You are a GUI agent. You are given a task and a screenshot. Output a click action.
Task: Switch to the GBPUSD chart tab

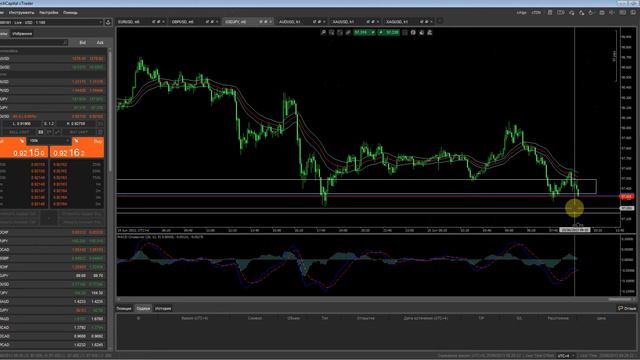coord(182,22)
